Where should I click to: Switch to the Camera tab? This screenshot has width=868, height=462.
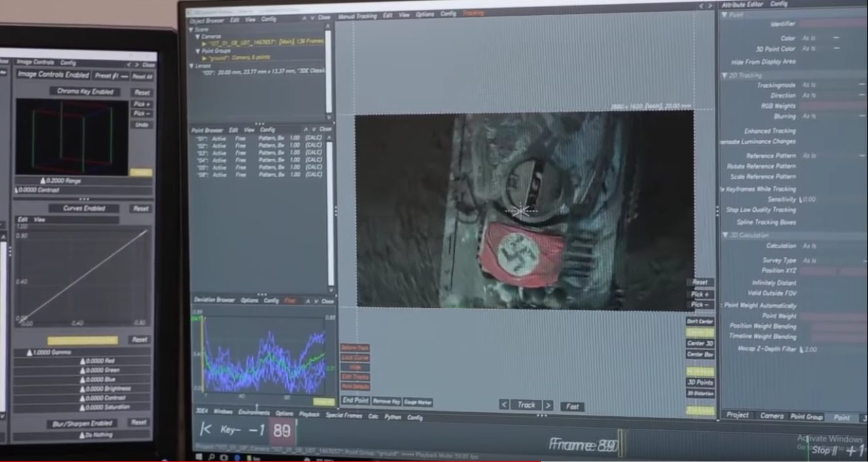click(771, 416)
